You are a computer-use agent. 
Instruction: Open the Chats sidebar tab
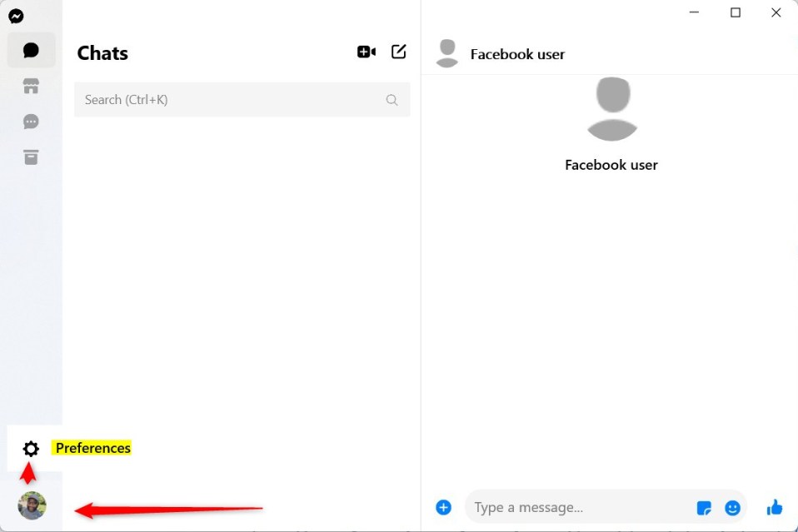[x=31, y=51]
